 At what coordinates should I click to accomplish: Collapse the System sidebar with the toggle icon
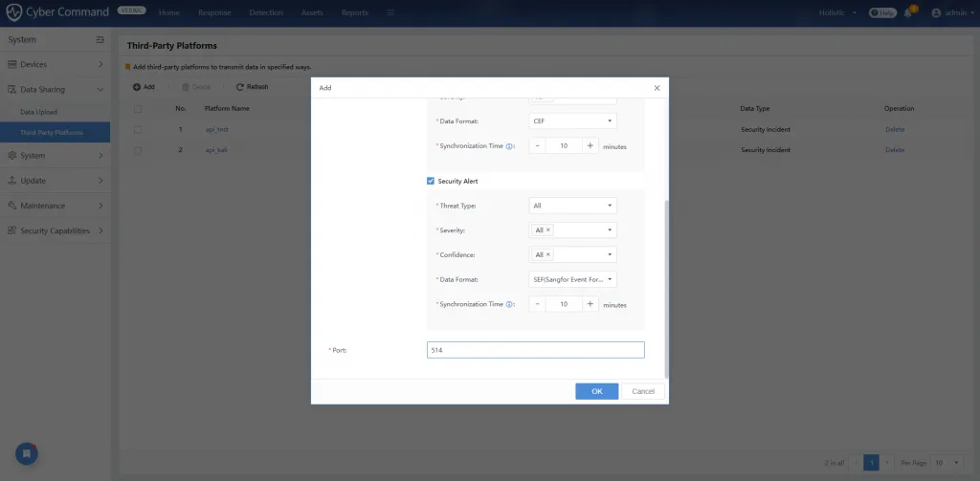coord(100,39)
